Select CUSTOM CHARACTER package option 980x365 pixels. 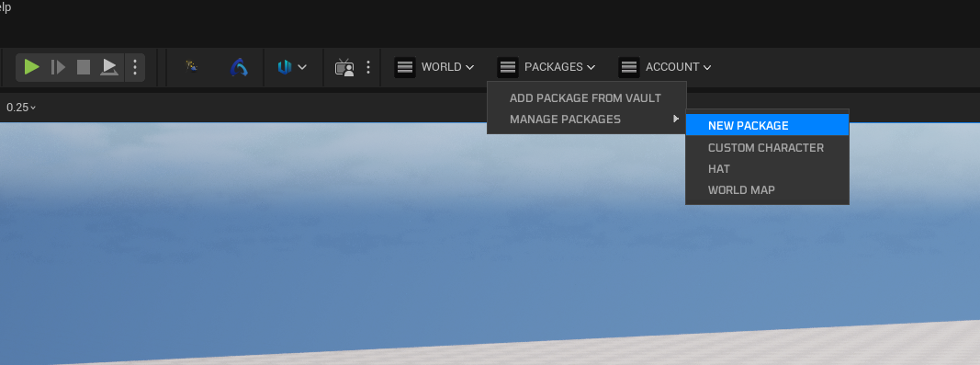click(x=767, y=148)
